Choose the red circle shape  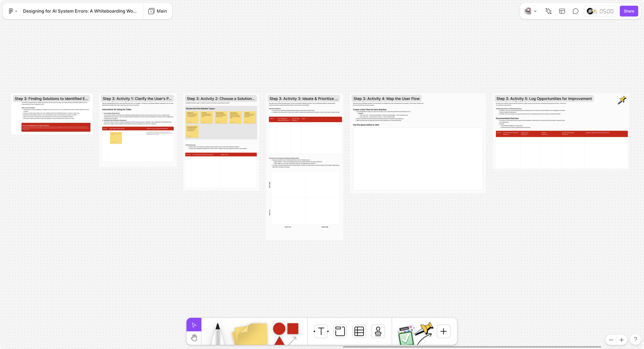pos(279,329)
